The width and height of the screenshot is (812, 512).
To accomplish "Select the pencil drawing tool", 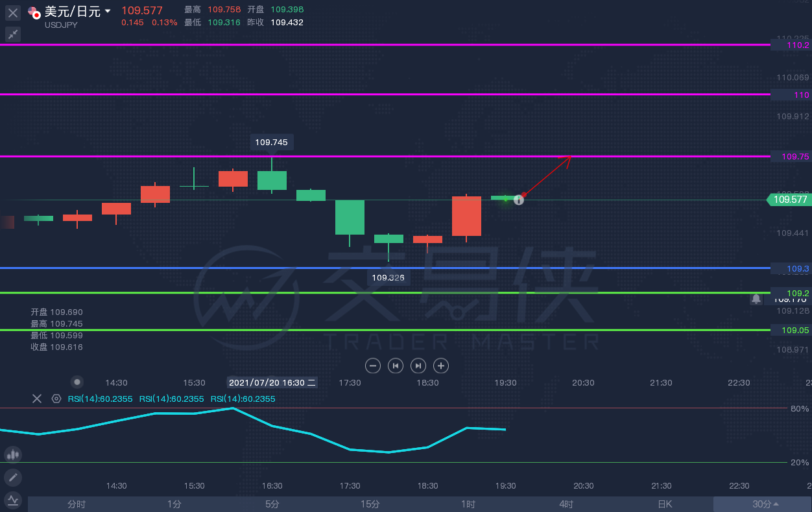I will (x=13, y=478).
